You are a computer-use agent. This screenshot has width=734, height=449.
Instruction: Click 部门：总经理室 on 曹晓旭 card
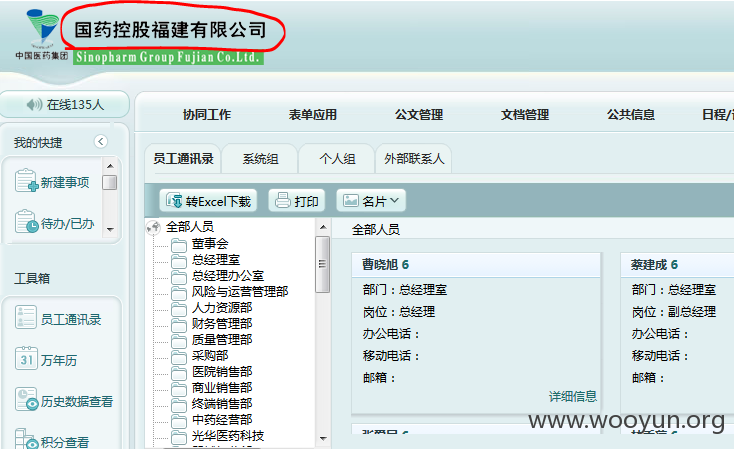pos(404,290)
